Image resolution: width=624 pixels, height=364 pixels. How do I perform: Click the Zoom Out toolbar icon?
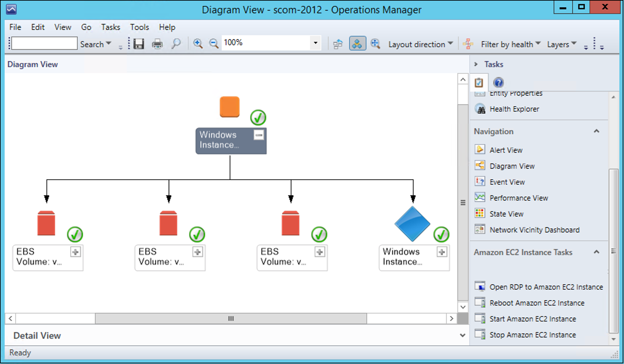(214, 44)
